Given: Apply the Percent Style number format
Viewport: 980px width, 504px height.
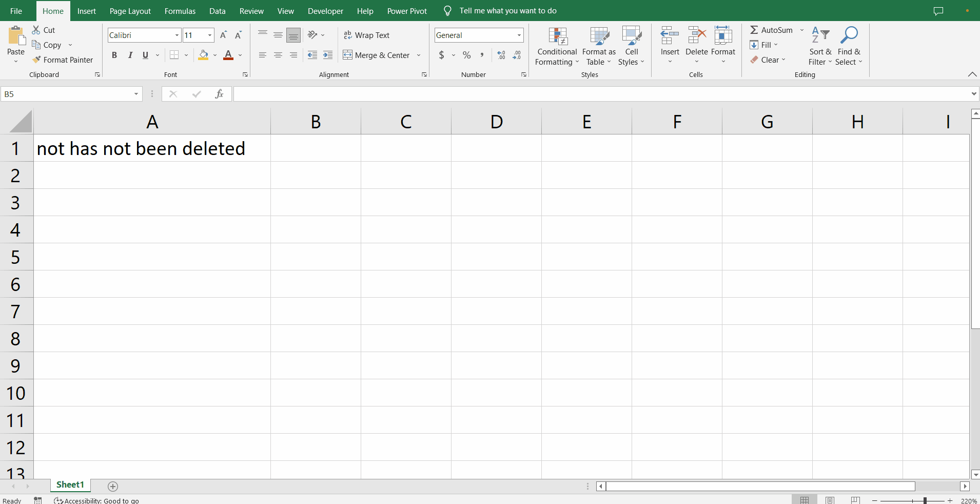Looking at the screenshot, I should pyautogui.click(x=466, y=55).
